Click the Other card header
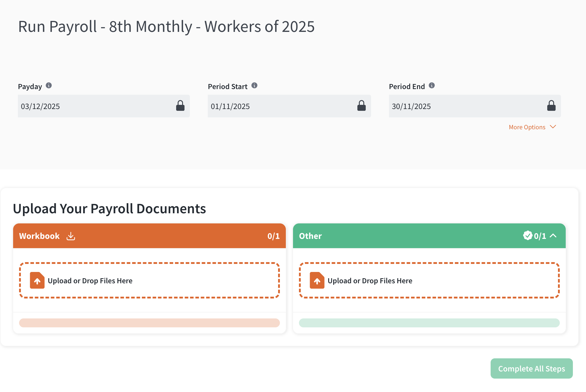The height and width of the screenshot is (392, 586). [429, 236]
